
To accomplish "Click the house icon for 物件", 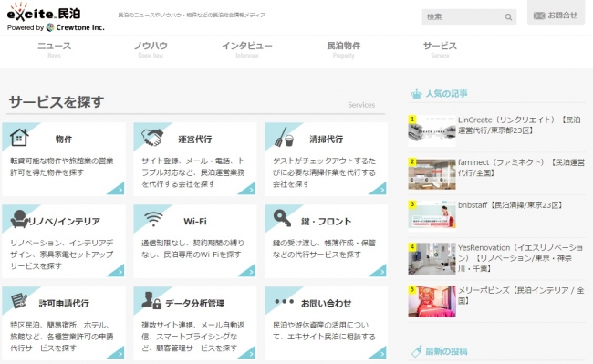I will (19, 137).
